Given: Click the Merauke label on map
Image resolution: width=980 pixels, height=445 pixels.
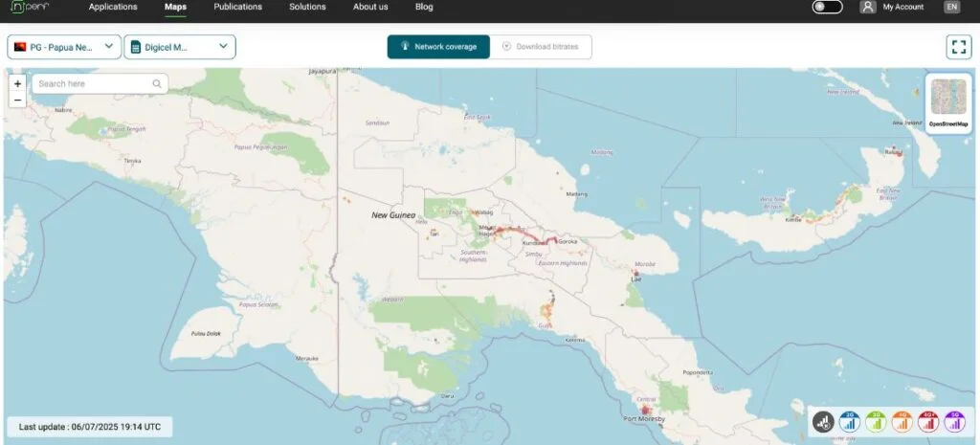Looking at the screenshot, I should 307,358.
